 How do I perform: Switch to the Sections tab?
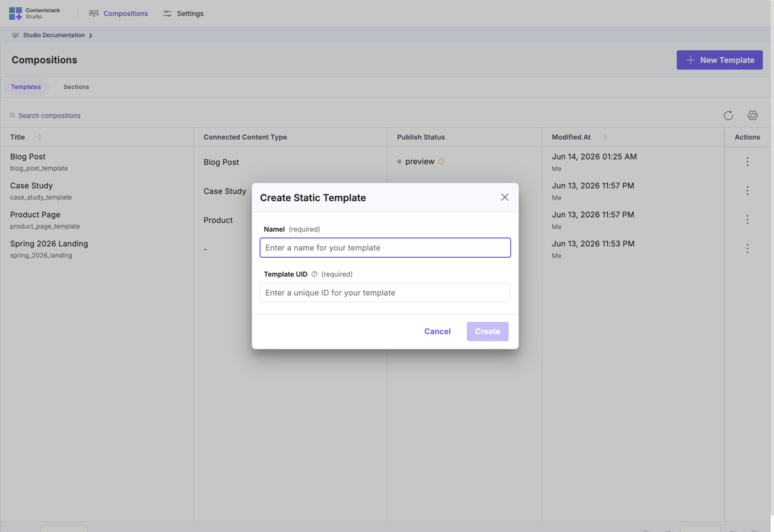point(76,87)
